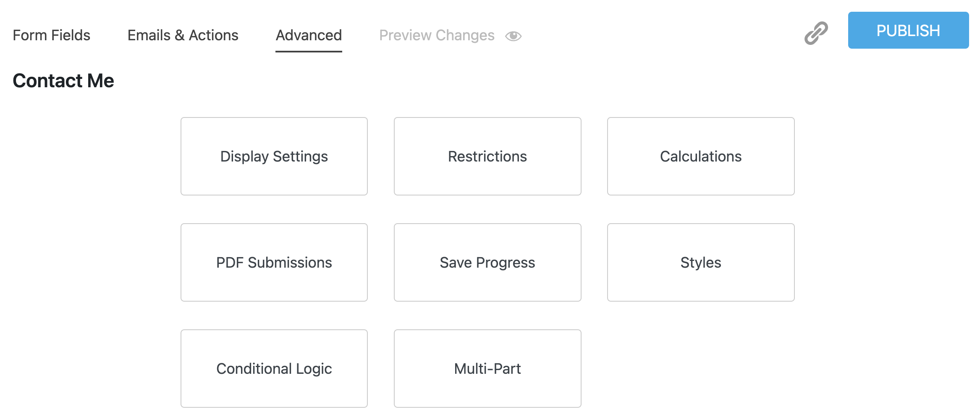Open the Styles settings
The width and height of the screenshot is (980, 417).
(x=700, y=263)
